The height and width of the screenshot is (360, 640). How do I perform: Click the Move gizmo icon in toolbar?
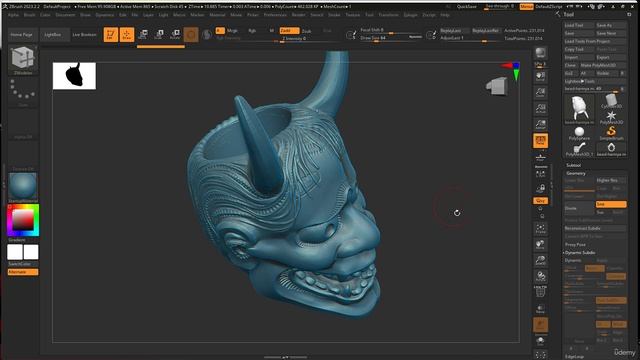coord(143,35)
